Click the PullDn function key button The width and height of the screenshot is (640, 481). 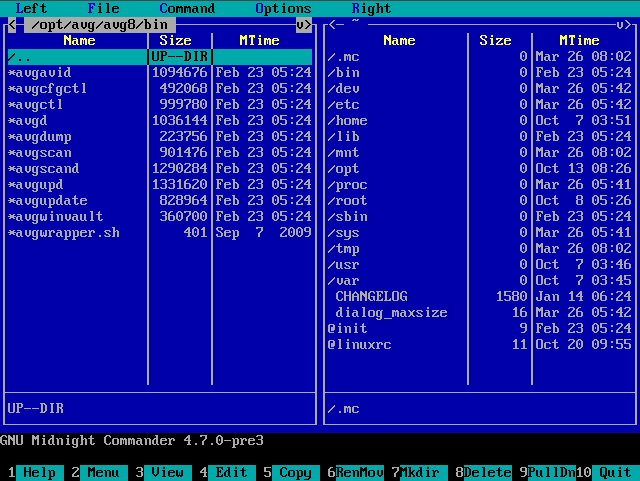(x=552, y=472)
